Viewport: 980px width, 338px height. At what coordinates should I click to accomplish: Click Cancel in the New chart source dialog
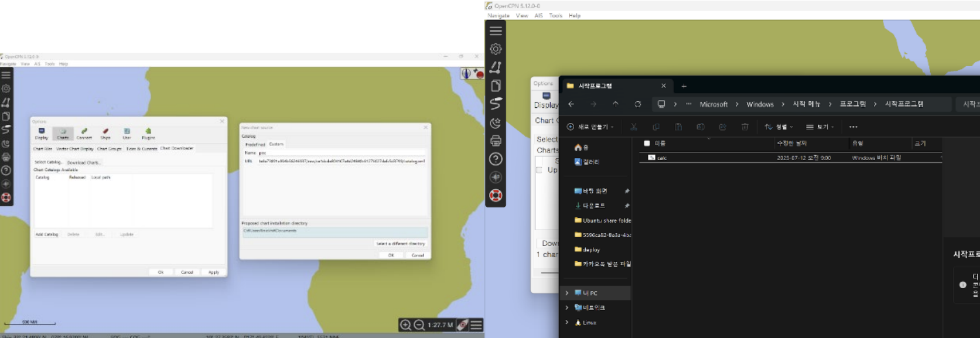pyautogui.click(x=417, y=255)
